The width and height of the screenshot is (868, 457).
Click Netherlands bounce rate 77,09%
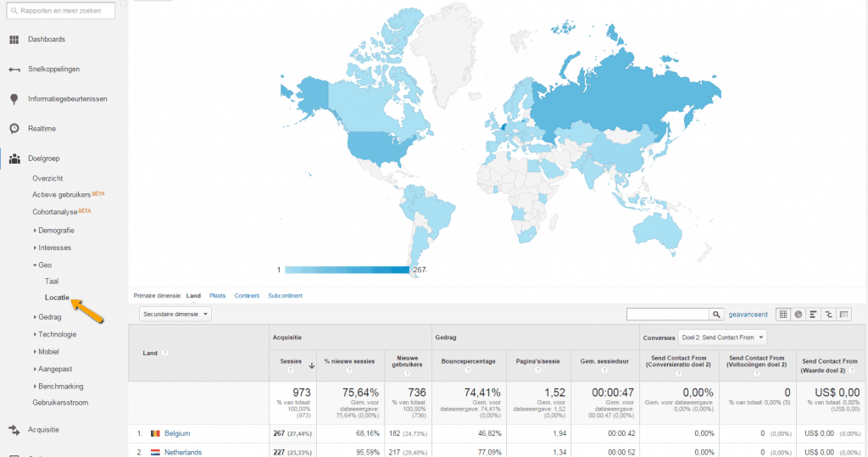[x=490, y=453]
